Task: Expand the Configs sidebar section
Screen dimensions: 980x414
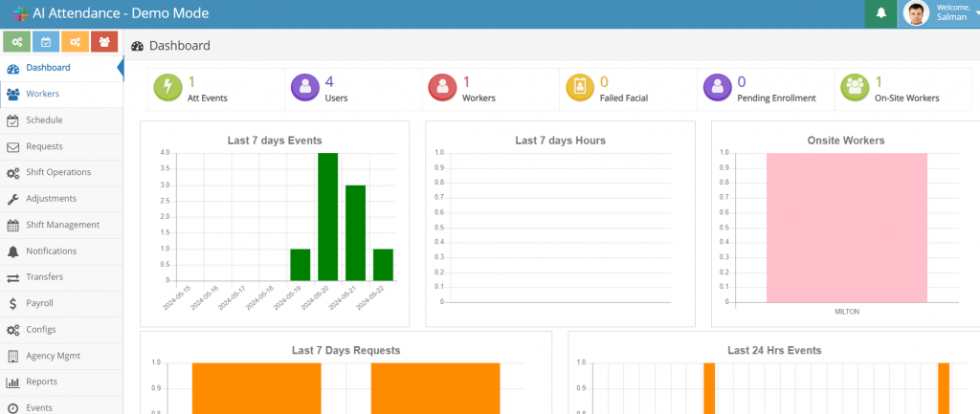Action: pyautogui.click(x=41, y=329)
